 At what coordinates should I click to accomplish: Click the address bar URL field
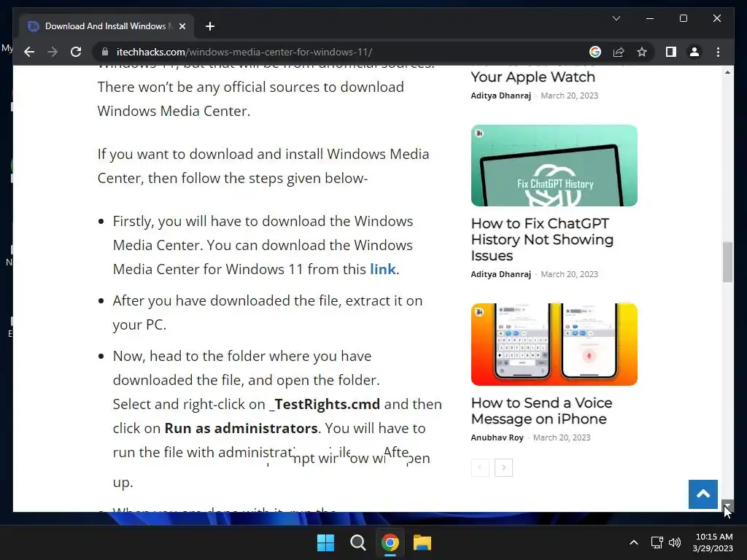pos(343,52)
